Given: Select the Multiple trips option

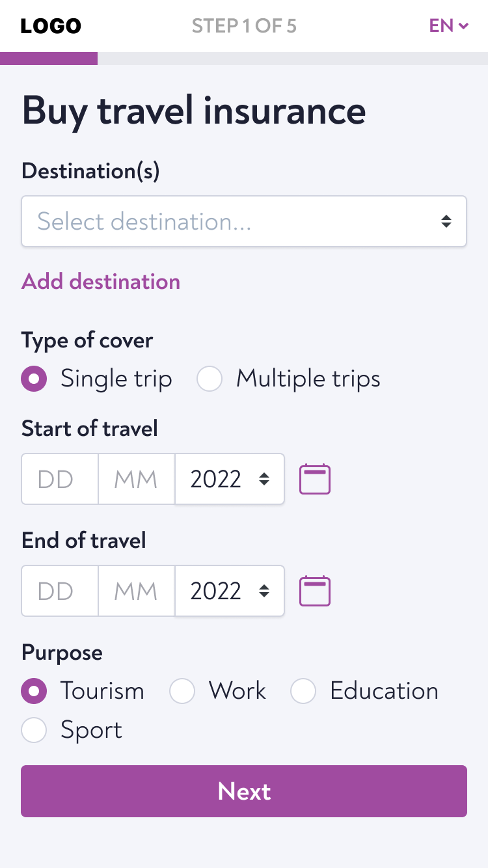Looking at the screenshot, I should coord(210,379).
